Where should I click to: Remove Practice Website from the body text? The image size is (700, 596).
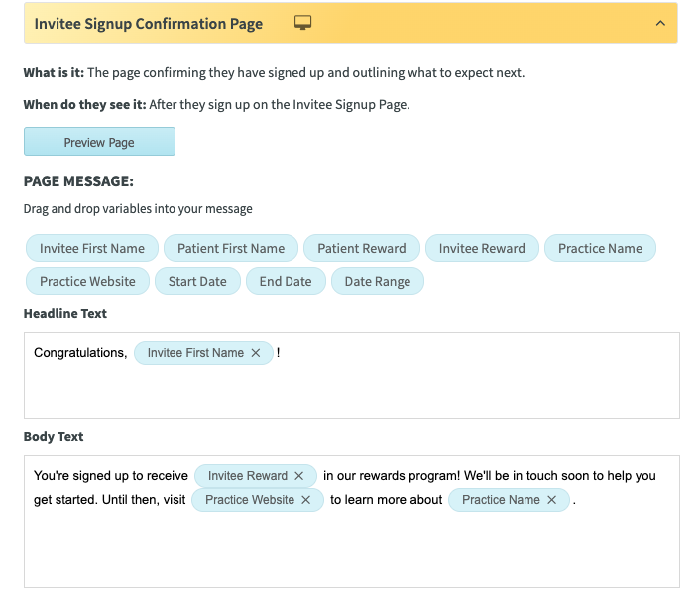pyautogui.click(x=305, y=500)
